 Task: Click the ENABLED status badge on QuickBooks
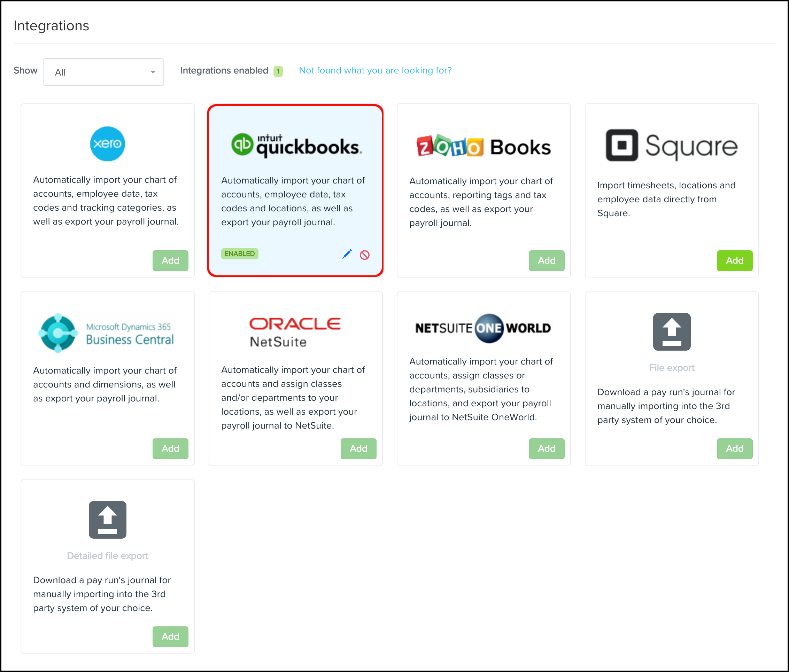coord(240,254)
